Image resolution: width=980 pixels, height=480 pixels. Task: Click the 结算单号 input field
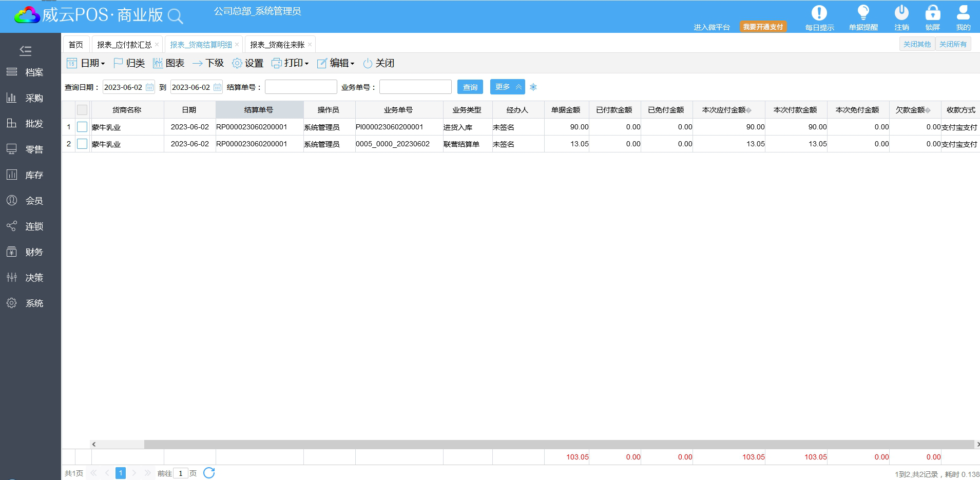(301, 87)
